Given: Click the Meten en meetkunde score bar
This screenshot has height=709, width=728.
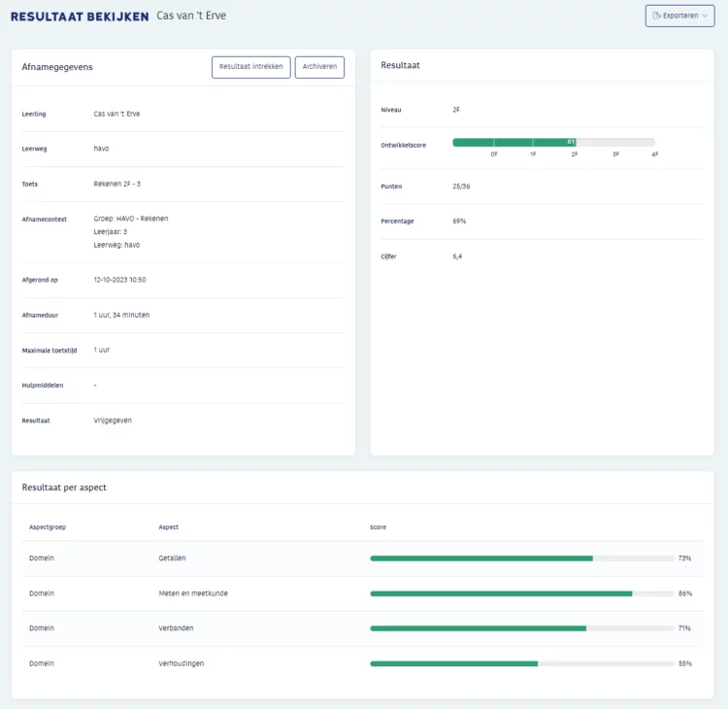Looking at the screenshot, I should [522, 593].
